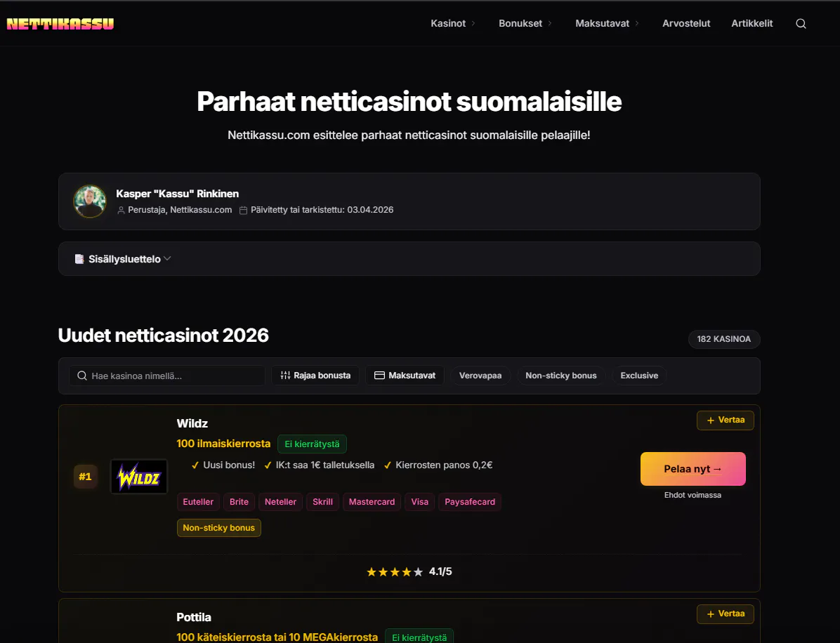Image resolution: width=840 pixels, height=643 pixels.
Task: Click the Wildz casino name
Action: 192,423
